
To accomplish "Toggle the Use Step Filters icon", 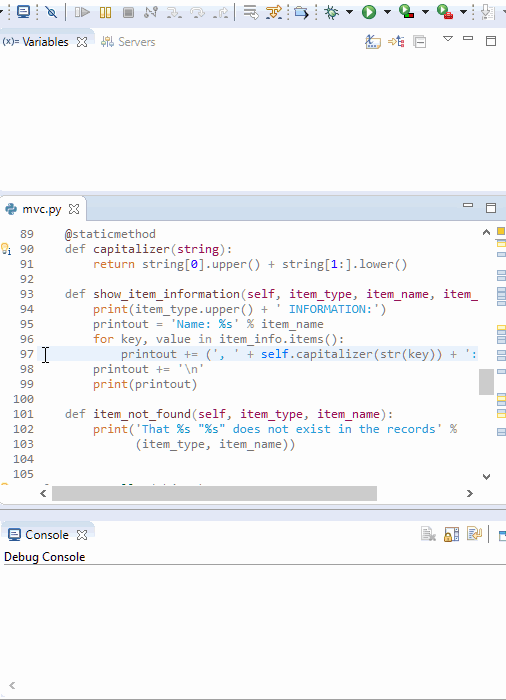I will pos(274,12).
